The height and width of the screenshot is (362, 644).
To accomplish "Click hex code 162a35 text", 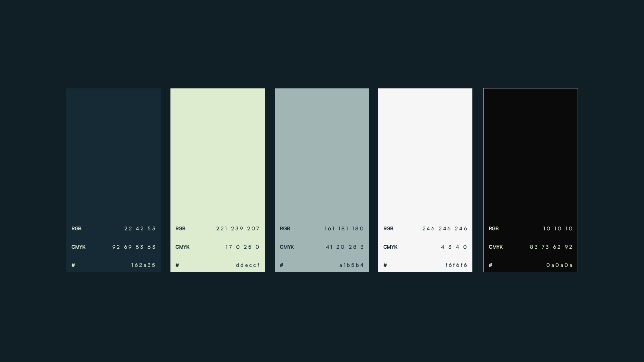I will point(143,265).
